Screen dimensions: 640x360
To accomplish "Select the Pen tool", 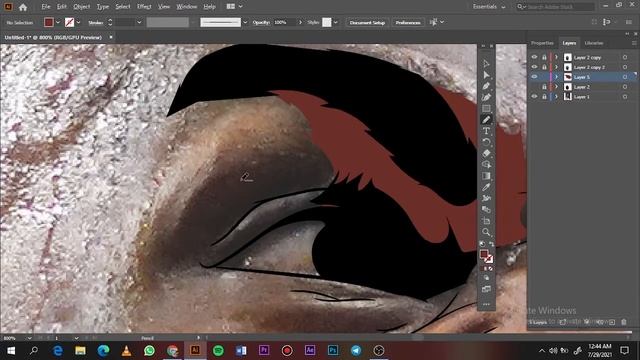I will point(486,86).
